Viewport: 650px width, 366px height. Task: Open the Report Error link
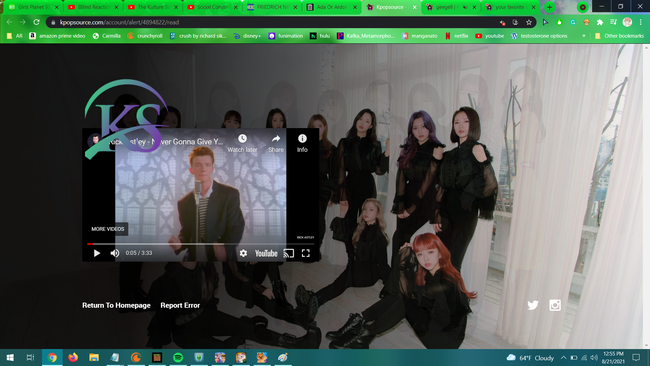click(x=180, y=305)
